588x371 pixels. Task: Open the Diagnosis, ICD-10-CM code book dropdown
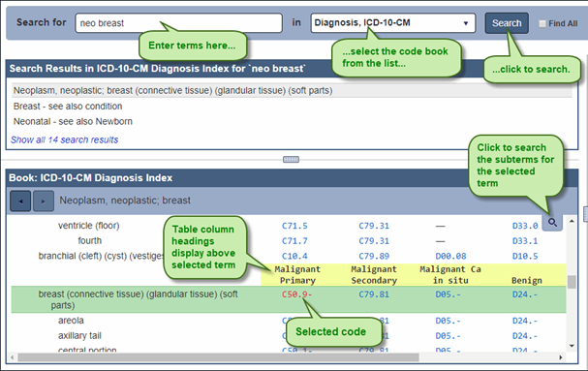pyautogui.click(x=393, y=23)
